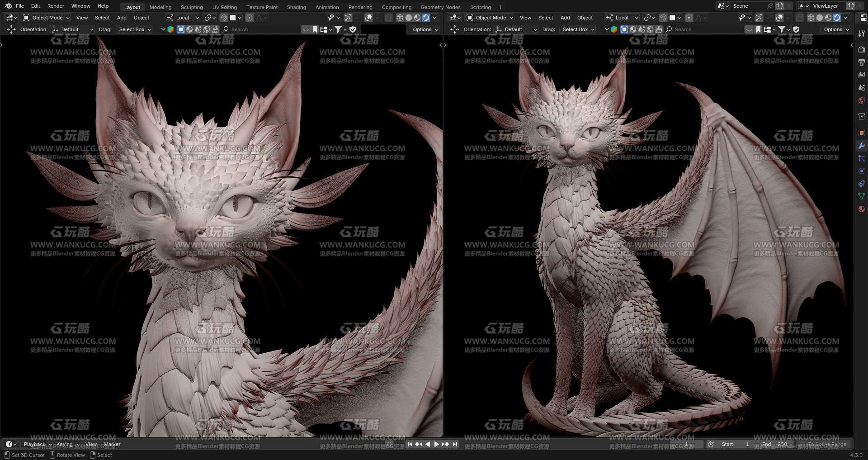Toggle proportional editing in right viewport
This screenshot has height=460, width=868.
click(x=689, y=18)
